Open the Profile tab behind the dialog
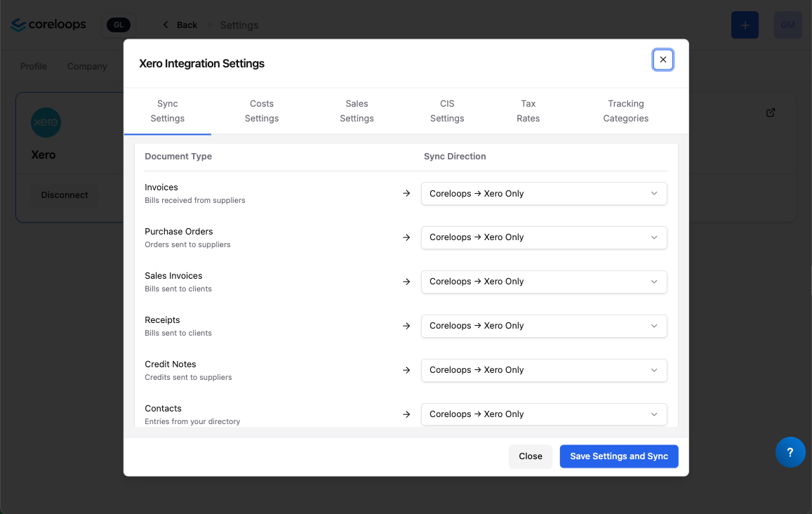Viewport: 812px width, 514px height. (x=34, y=66)
